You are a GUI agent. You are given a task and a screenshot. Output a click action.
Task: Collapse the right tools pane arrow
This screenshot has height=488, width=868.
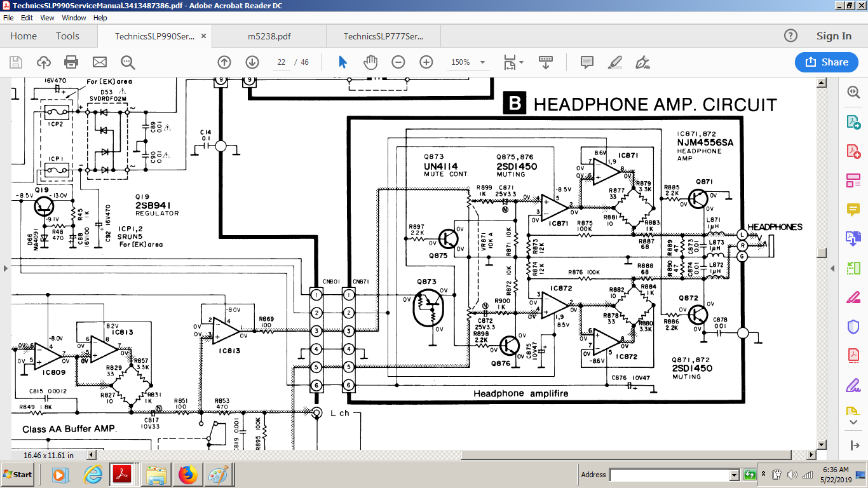[832, 268]
